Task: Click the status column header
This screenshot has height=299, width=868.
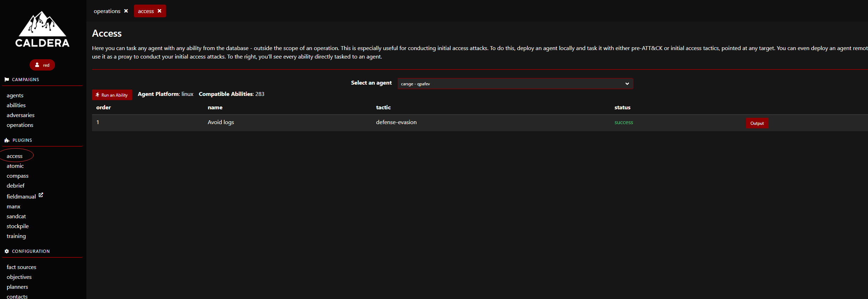Action: click(x=622, y=107)
